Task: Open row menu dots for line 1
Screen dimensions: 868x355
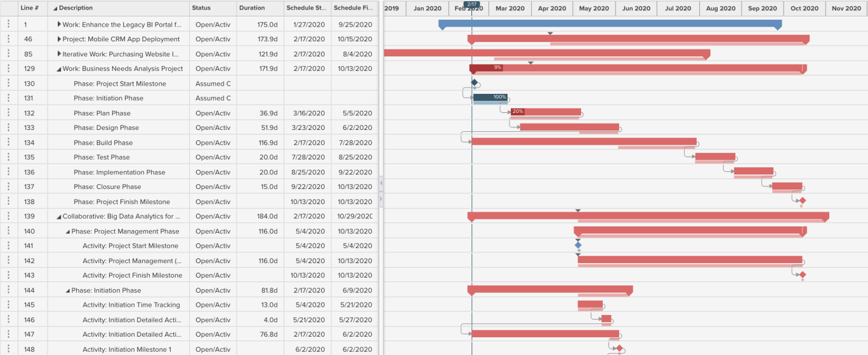Action: click(x=8, y=24)
